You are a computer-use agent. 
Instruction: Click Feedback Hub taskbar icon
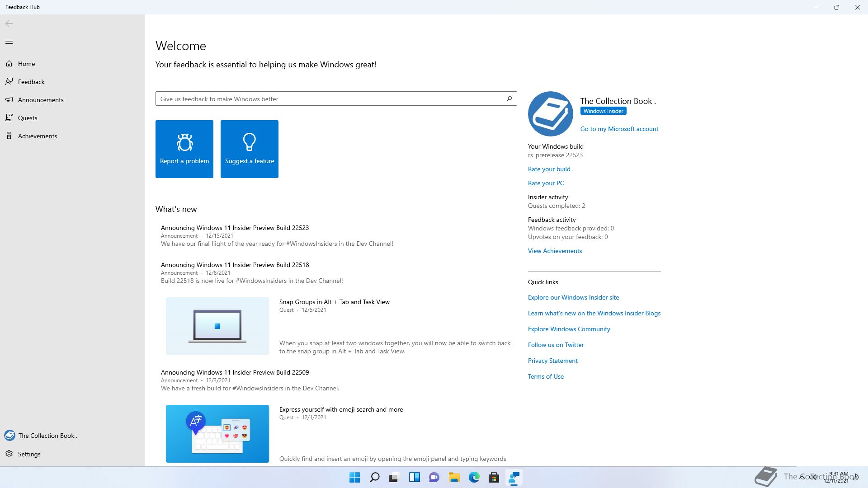point(514,477)
